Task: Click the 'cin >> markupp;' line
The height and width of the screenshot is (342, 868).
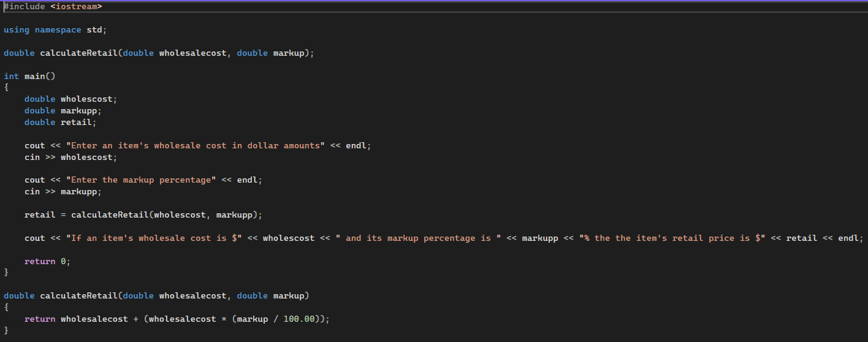Action: 63,192
